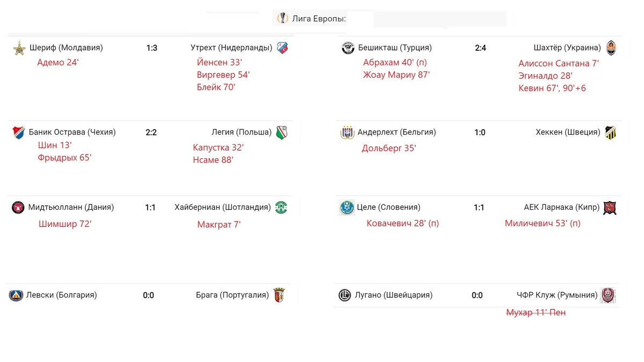This screenshot has width=644, height=362.
Task: Click the Europa League trophy icon
Action: coord(282,18)
